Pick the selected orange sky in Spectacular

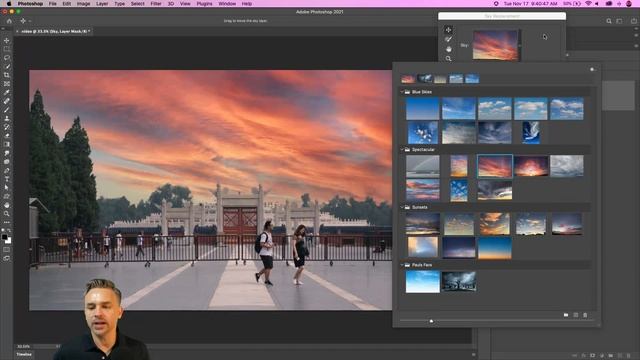tap(494, 166)
